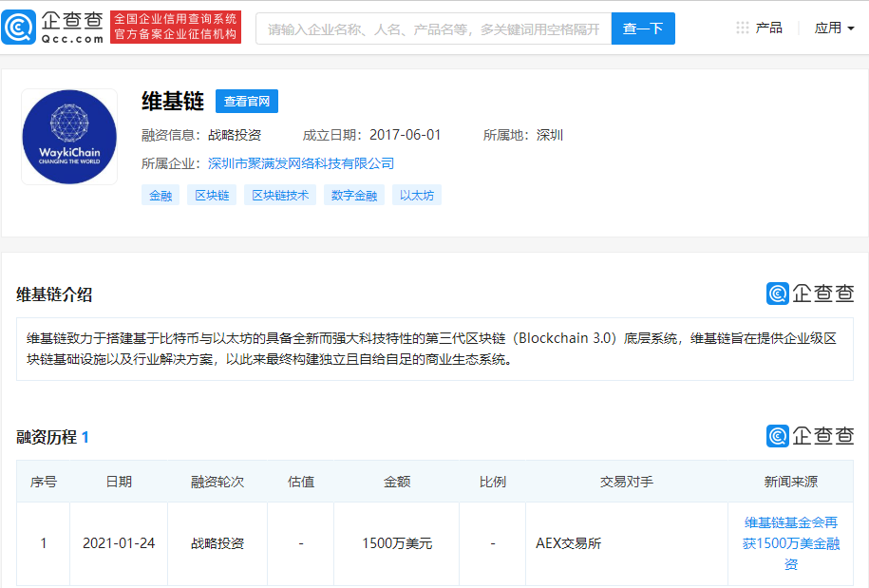Click the WaykiChain company logo
This screenshot has height=588, width=869.
point(68,136)
